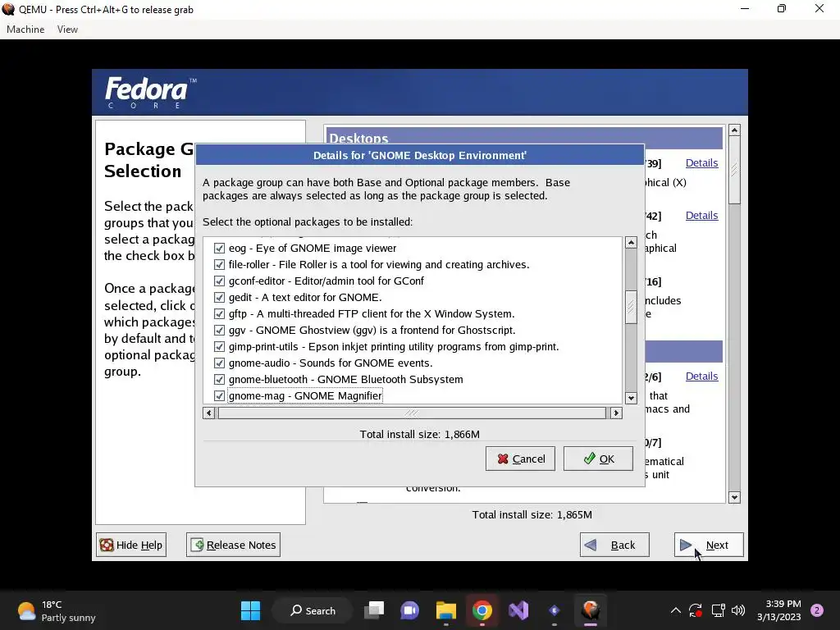Toggle the gftp FTP client checkbox

(219, 314)
